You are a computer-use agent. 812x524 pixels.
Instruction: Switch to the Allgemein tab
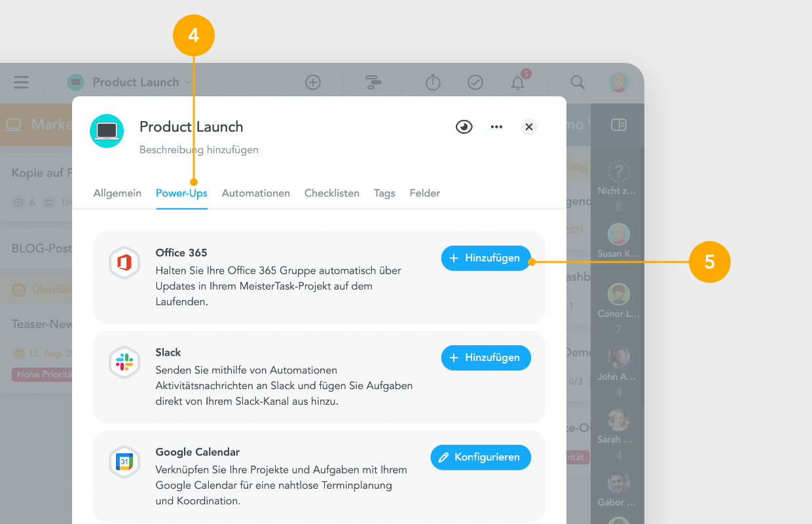[117, 193]
